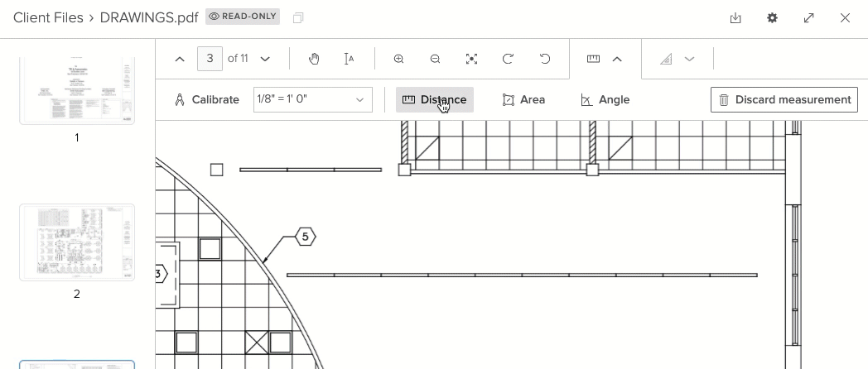Click the Client Files breadcrumb link
Screen dimensions: 868x369
click(x=48, y=17)
